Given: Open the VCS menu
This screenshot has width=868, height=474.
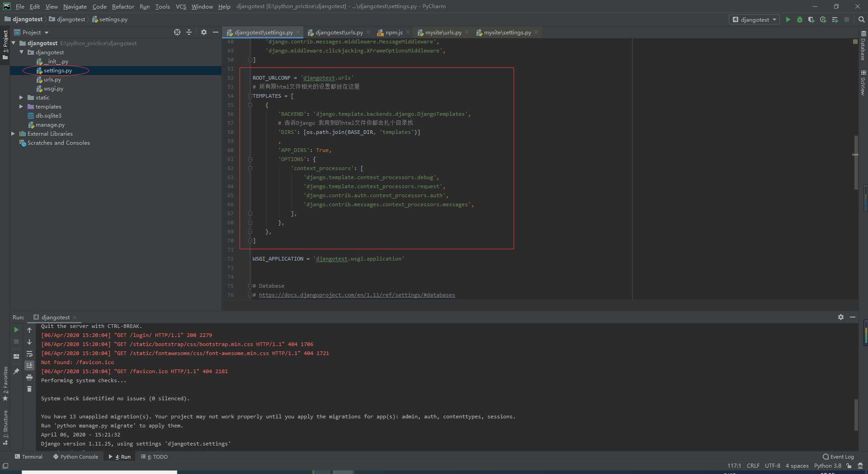Looking at the screenshot, I should coord(181,6).
